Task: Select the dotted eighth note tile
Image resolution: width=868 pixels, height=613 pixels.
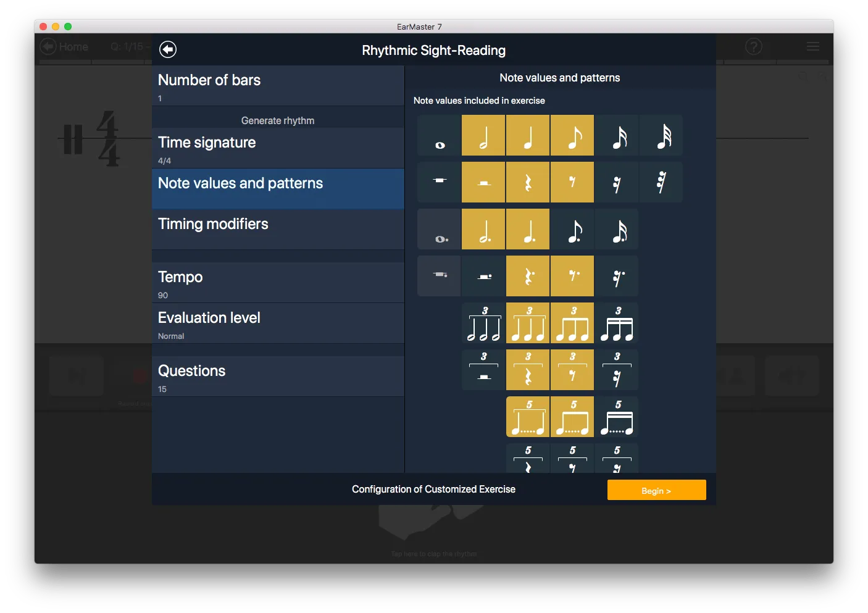Action: pos(572,228)
